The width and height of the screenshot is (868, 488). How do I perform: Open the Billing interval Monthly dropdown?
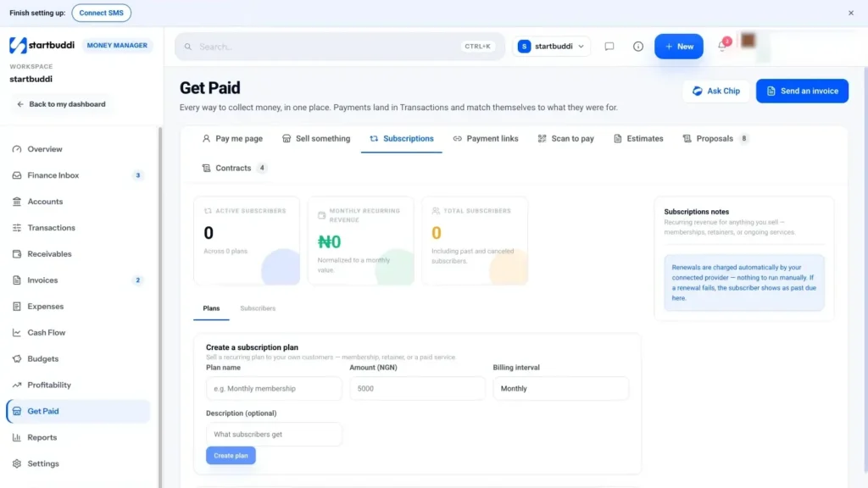point(561,388)
